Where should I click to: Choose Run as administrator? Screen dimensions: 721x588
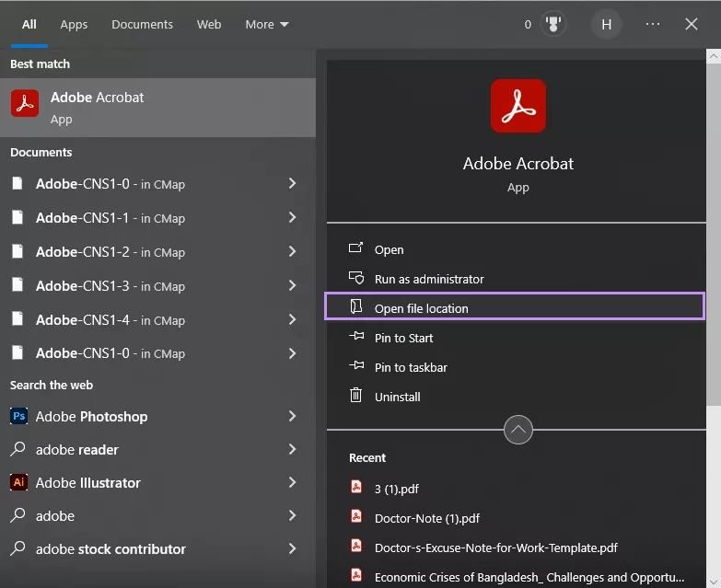[x=428, y=279]
